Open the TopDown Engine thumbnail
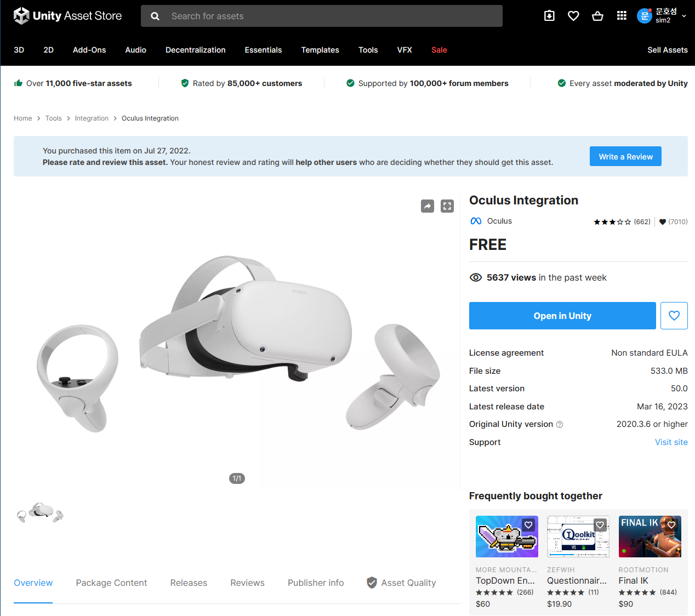This screenshot has width=695, height=616. [x=507, y=537]
